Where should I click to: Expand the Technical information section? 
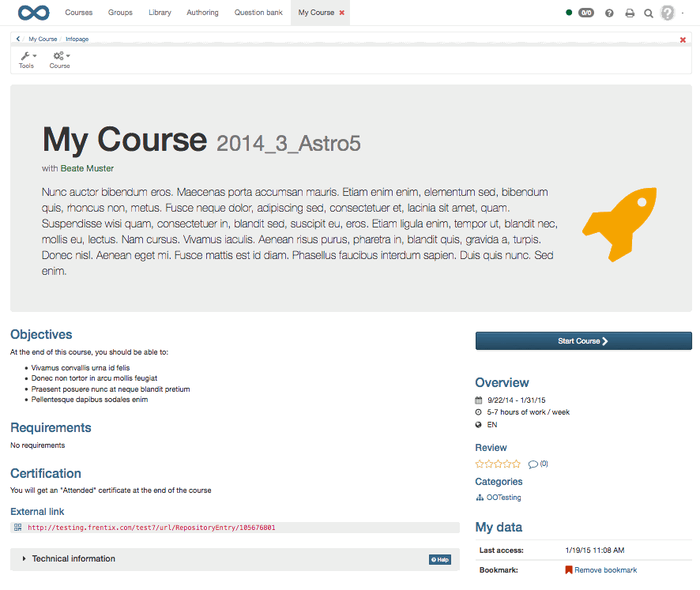73,559
